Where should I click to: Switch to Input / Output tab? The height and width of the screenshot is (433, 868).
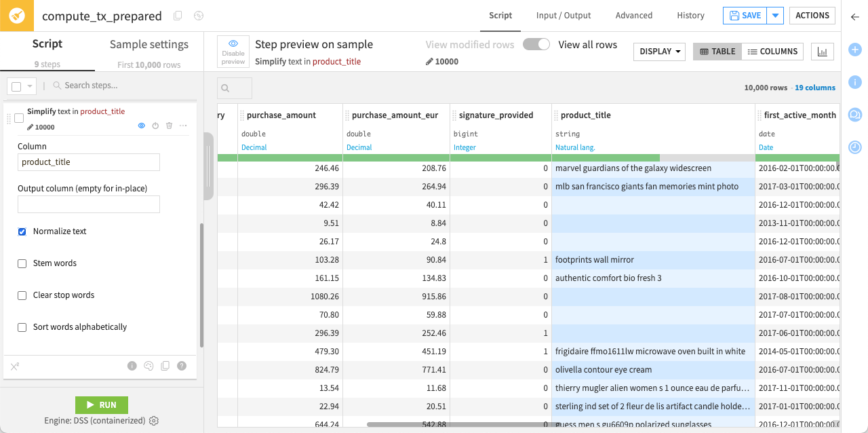point(564,16)
